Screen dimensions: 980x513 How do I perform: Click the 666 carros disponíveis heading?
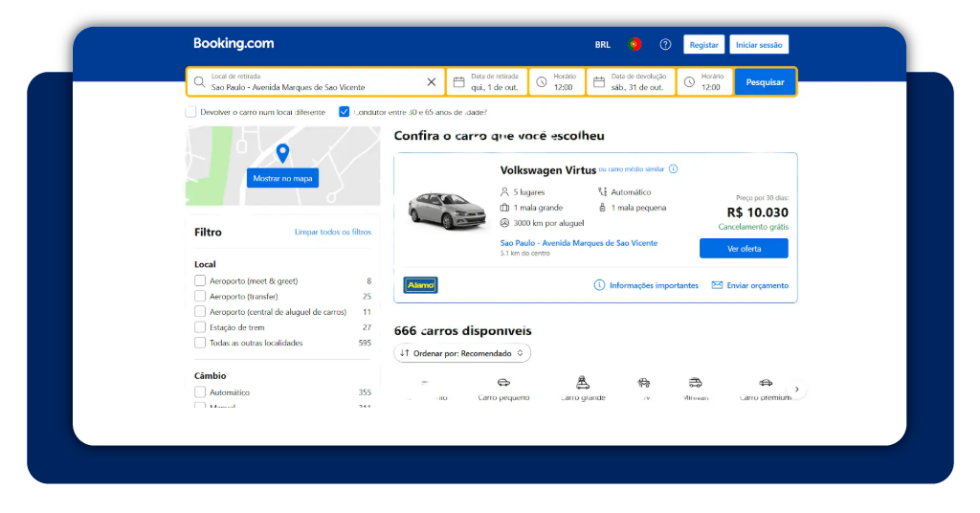point(462,330)
